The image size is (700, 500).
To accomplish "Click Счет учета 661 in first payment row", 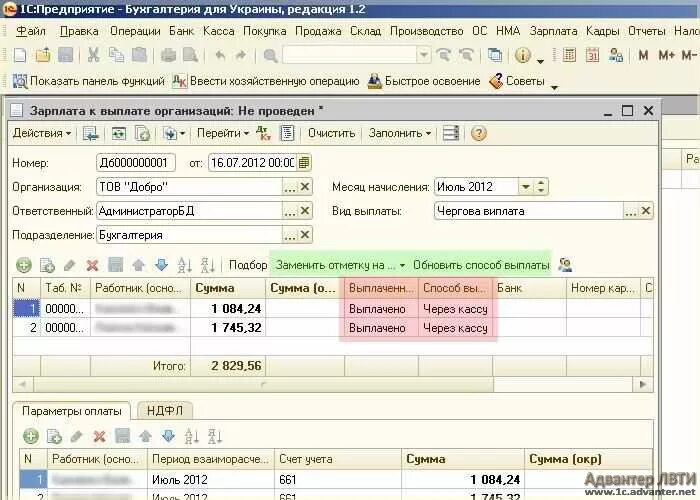I will point(338,480).
